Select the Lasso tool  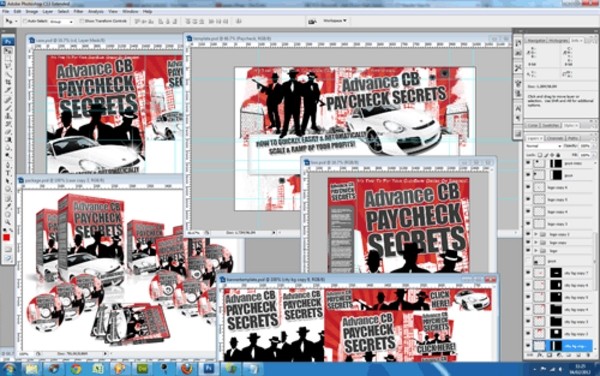click(8, 66)
